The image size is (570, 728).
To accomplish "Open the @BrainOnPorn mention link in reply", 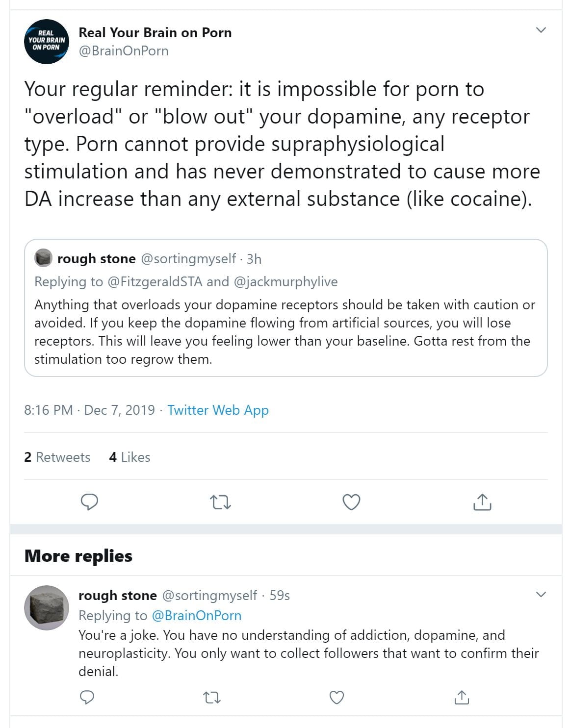I will coord(196,615).
